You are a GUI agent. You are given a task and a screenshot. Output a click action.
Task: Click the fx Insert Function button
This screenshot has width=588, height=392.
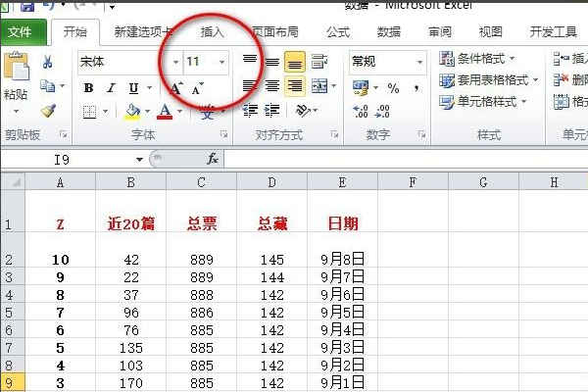click(213, 159)
